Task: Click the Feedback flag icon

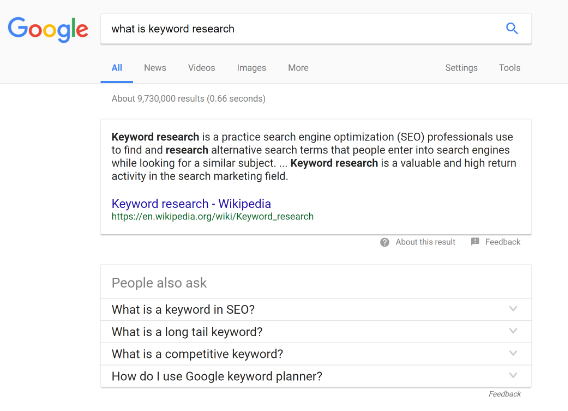Action: coord(475,242)
